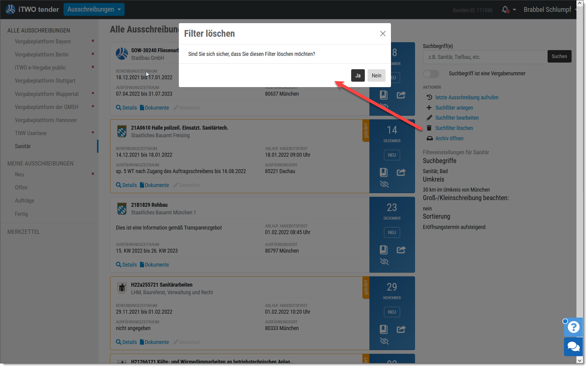
Task: Cancel deletion with Nein button
Action: click(x=376, y=76)
